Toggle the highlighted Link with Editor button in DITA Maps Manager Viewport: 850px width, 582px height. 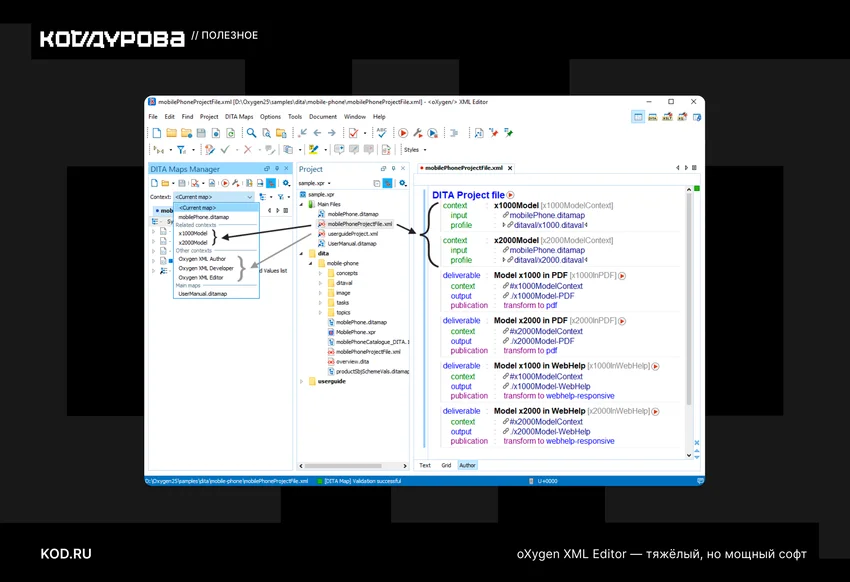click(271, 183)
